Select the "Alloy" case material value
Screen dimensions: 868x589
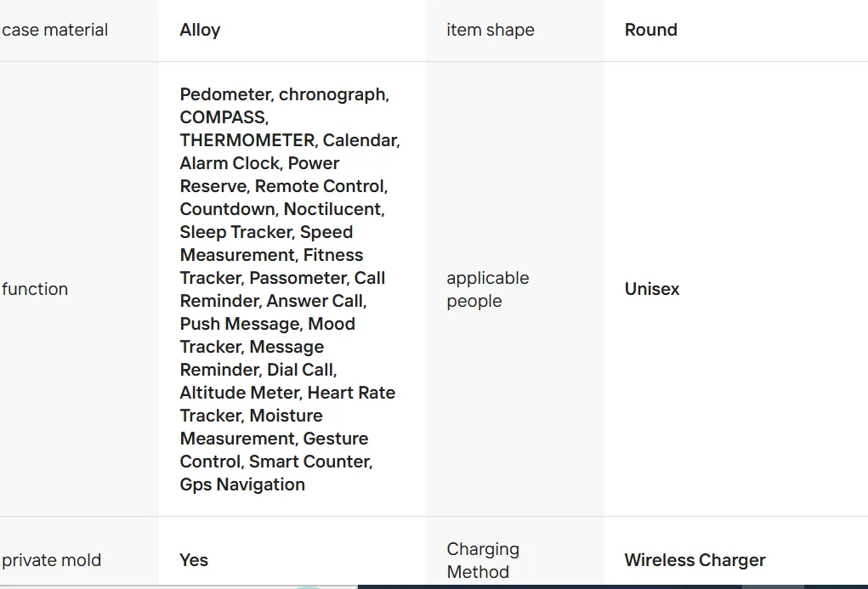tap(200, 30)
